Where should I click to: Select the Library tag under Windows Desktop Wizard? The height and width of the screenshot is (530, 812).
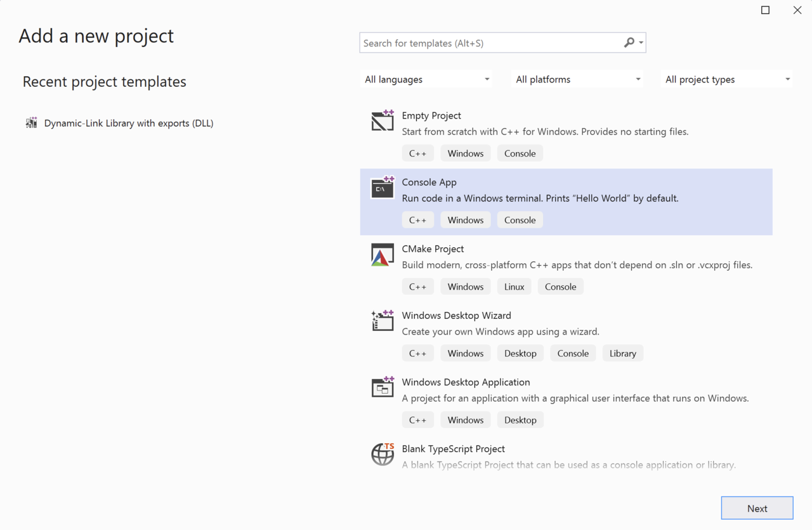pos(622,352)
